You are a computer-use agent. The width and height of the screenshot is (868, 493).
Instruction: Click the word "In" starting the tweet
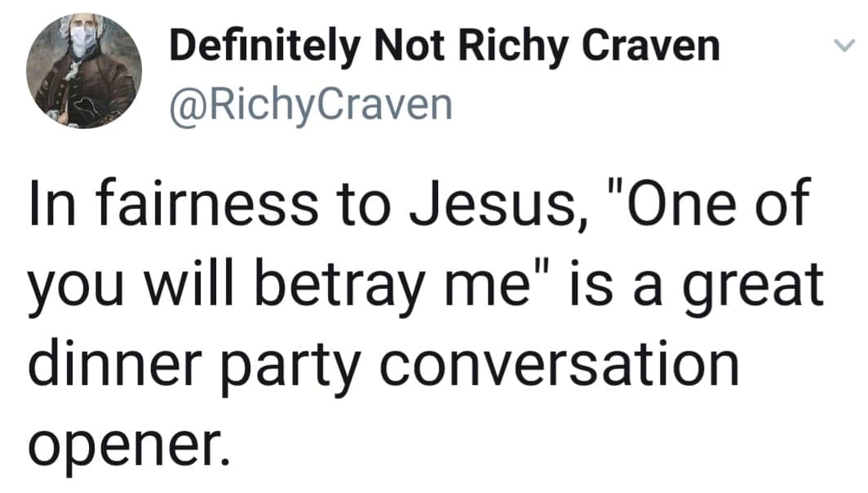point(51,206)
